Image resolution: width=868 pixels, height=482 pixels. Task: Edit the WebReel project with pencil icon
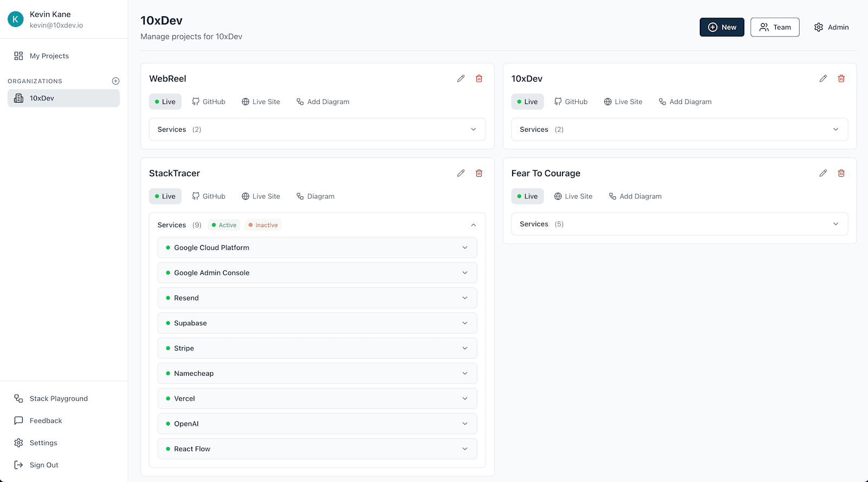coord(461,79)
